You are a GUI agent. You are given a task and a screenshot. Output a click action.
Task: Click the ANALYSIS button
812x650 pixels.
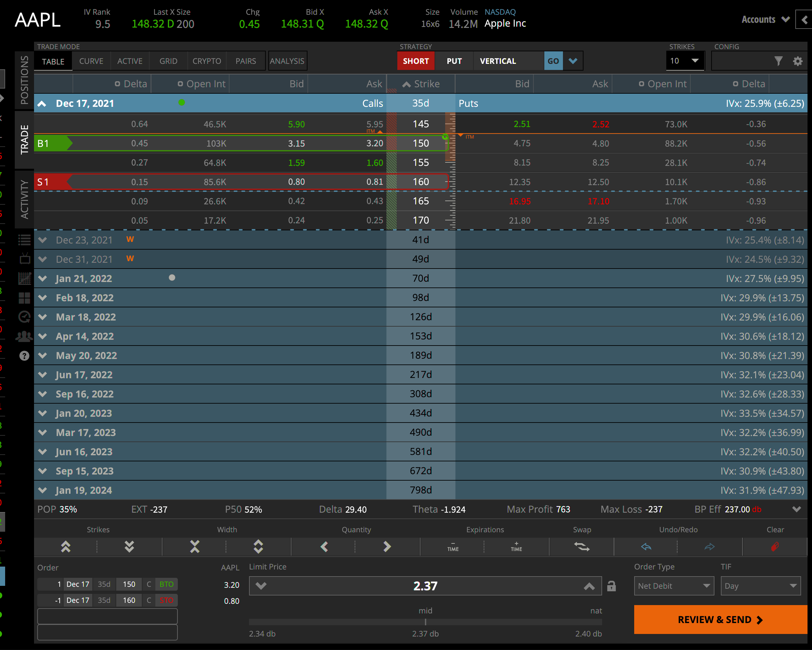[287, 61]
